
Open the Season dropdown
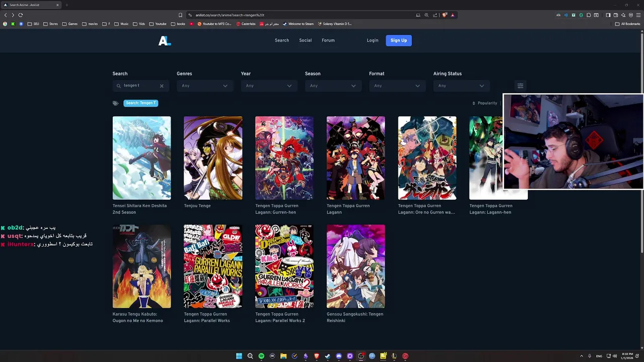(x=332, y=86)
